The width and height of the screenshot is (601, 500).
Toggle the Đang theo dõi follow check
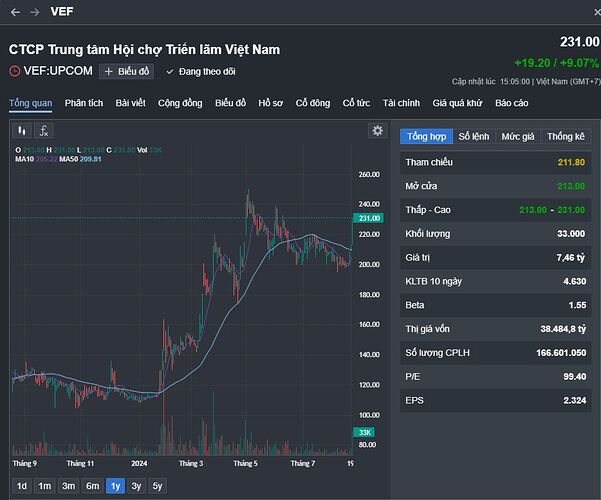200,71
